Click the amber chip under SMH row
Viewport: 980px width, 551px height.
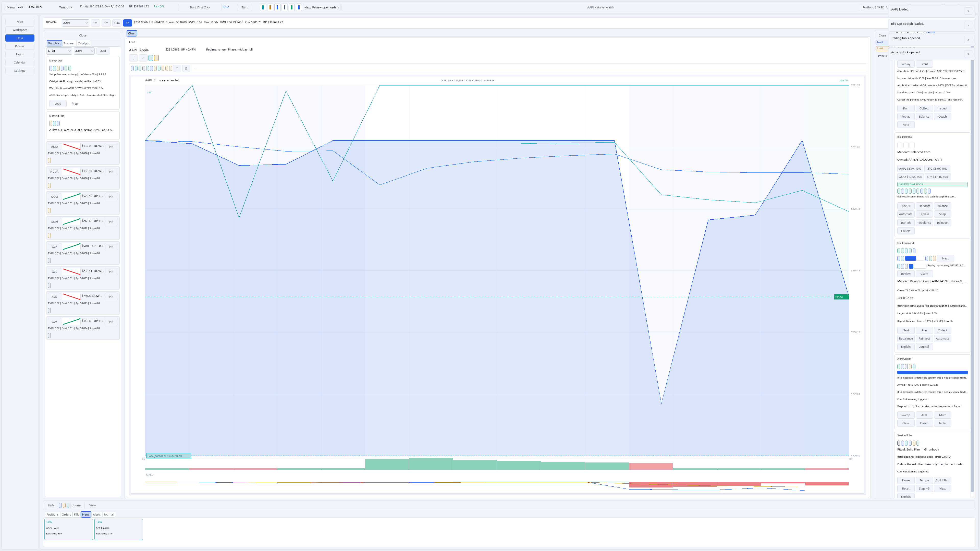click(x=50, y=235)
